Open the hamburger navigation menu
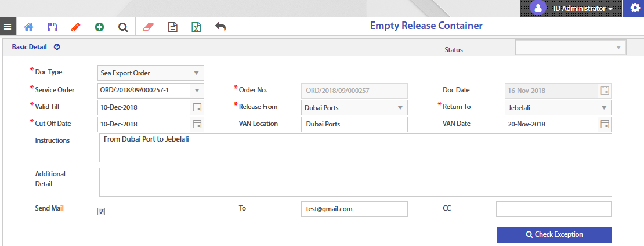Screen dimensions: 644x246 click(8, 27)
